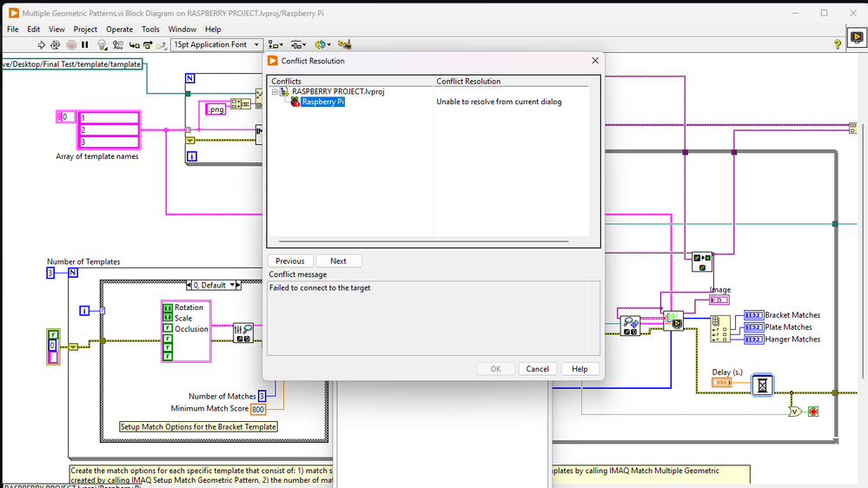Open the File menu
This screenshot has height=488, width=868.
point(13,30)
